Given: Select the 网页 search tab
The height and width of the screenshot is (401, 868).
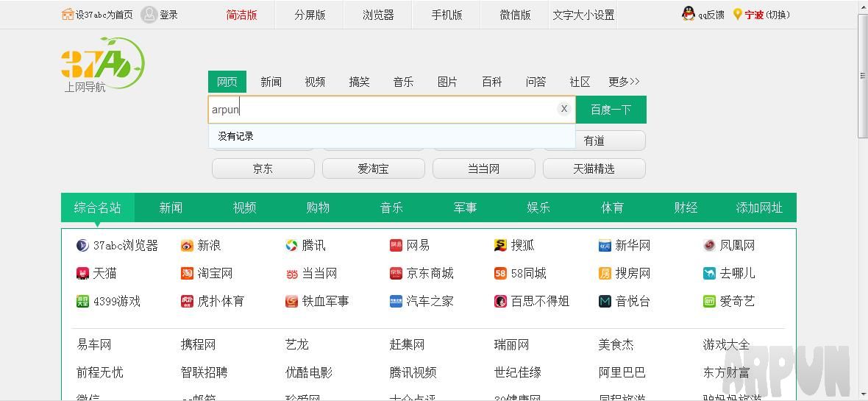Looking at the screenshot, I should (227, 82).
